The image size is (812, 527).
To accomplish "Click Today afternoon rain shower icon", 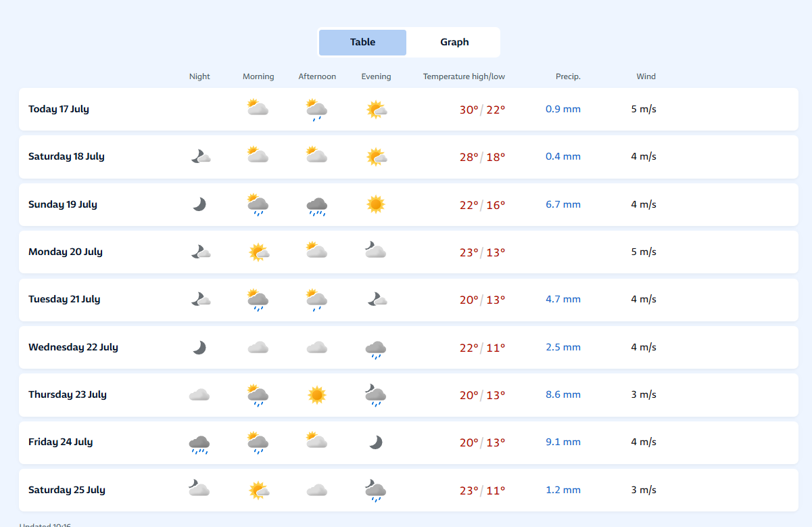I will tap(316, 110).
